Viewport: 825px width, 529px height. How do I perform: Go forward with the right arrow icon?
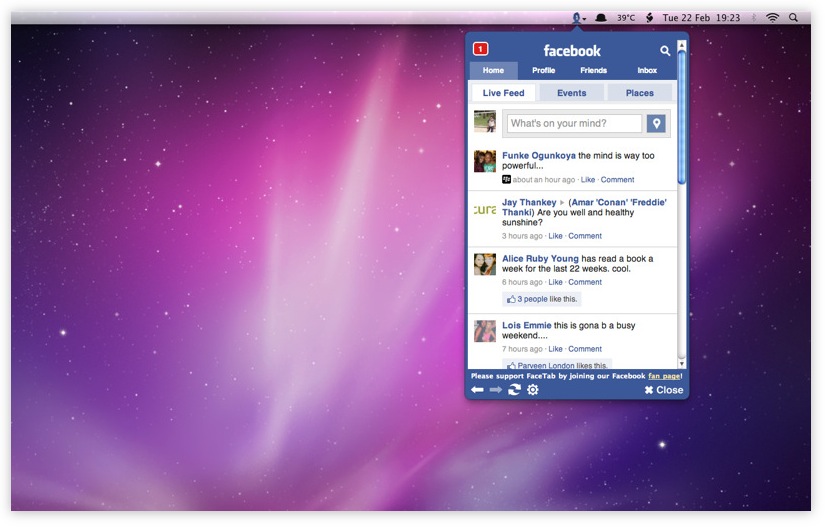[496, 390]
